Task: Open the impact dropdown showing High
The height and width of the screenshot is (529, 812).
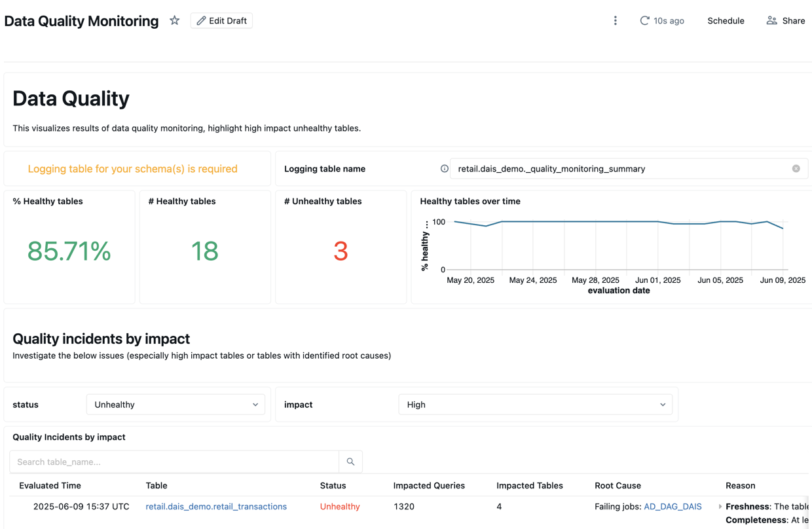Action: [x=535, y=404]
